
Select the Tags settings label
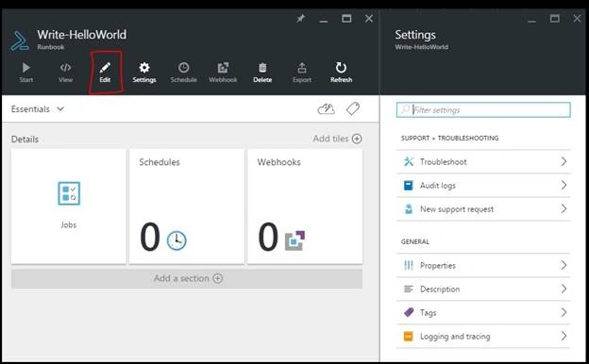coord(429,312)
